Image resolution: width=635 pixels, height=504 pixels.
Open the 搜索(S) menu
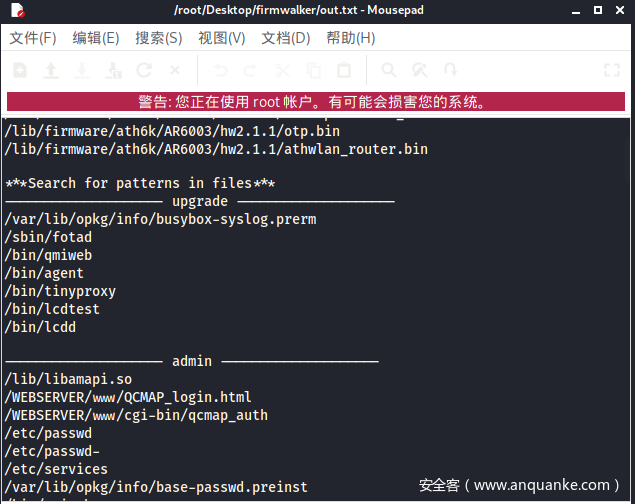coord(158,38)
